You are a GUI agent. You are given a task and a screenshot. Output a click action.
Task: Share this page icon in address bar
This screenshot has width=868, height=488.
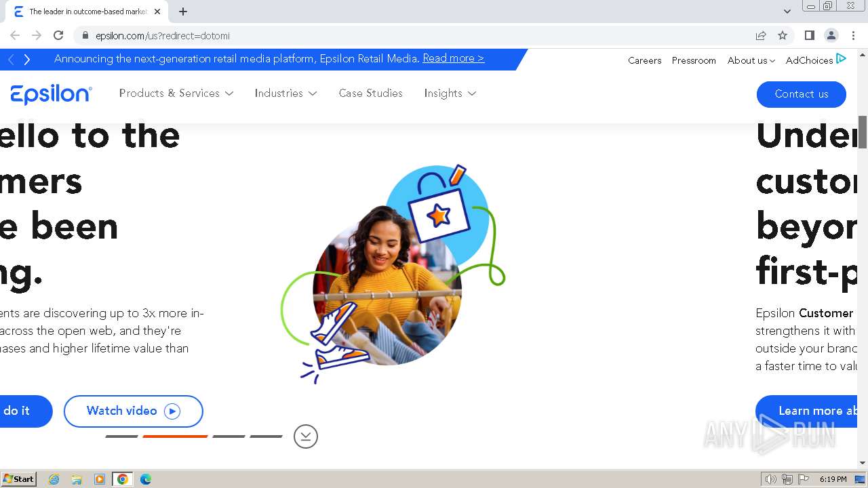761,35
